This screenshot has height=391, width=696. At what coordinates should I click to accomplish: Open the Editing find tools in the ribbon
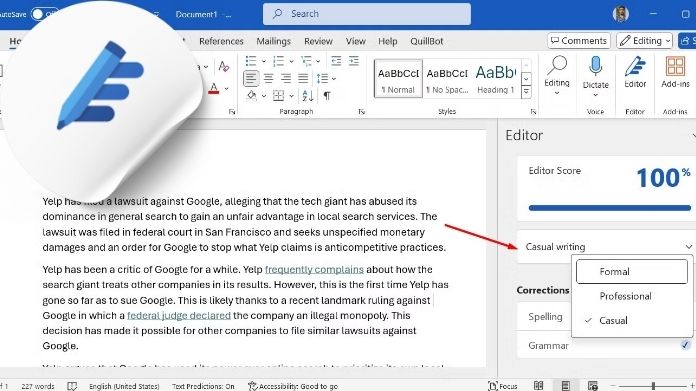coord(557,75)
